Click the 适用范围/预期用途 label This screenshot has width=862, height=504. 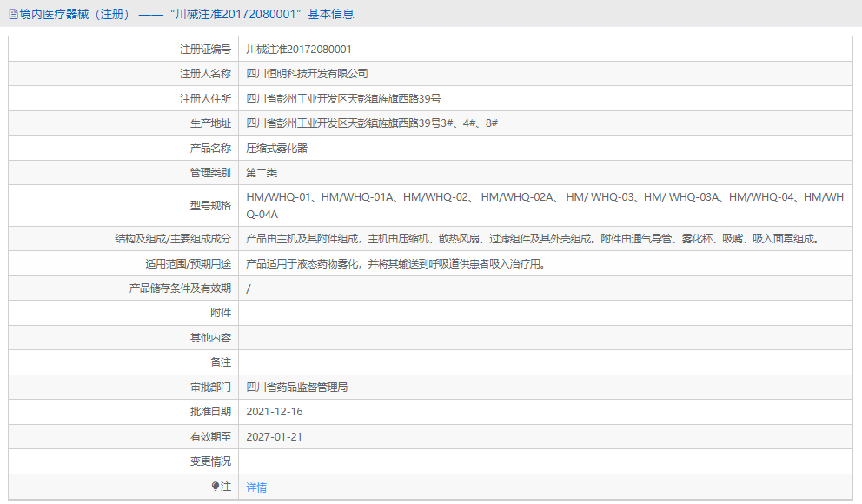pyautogui.click(x=188, y=264)
